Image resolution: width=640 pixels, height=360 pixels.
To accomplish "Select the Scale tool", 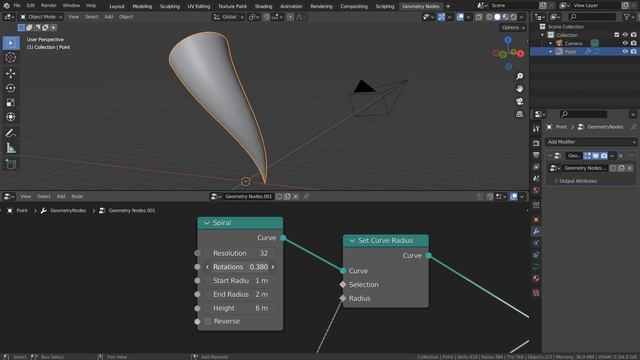I will click(11, 102).
